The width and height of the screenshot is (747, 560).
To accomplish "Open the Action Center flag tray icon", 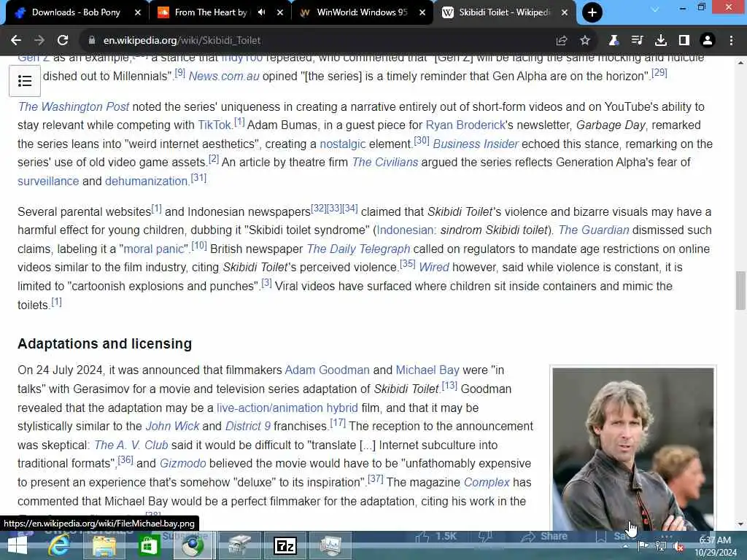I will point(643,545).
